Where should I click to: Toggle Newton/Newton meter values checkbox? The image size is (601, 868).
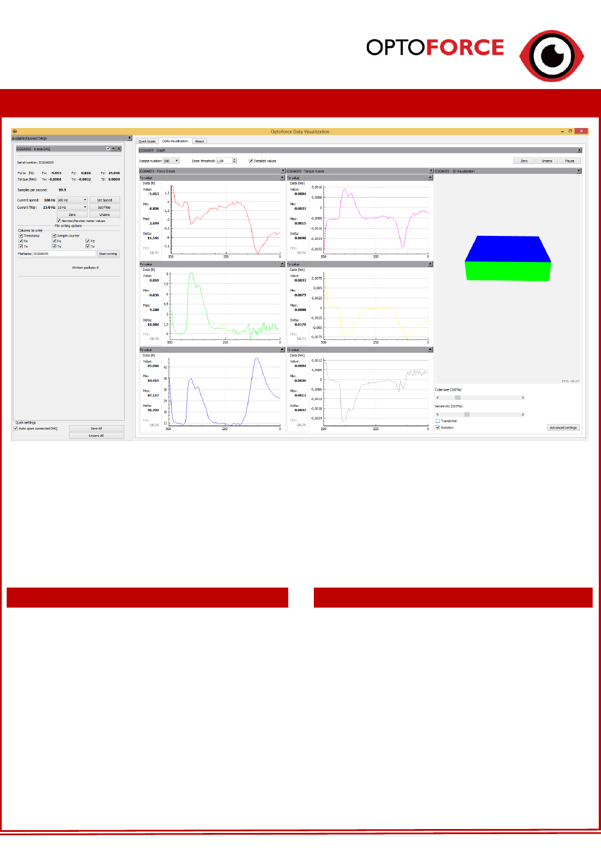pyautogui.click(x=58, y=221)
